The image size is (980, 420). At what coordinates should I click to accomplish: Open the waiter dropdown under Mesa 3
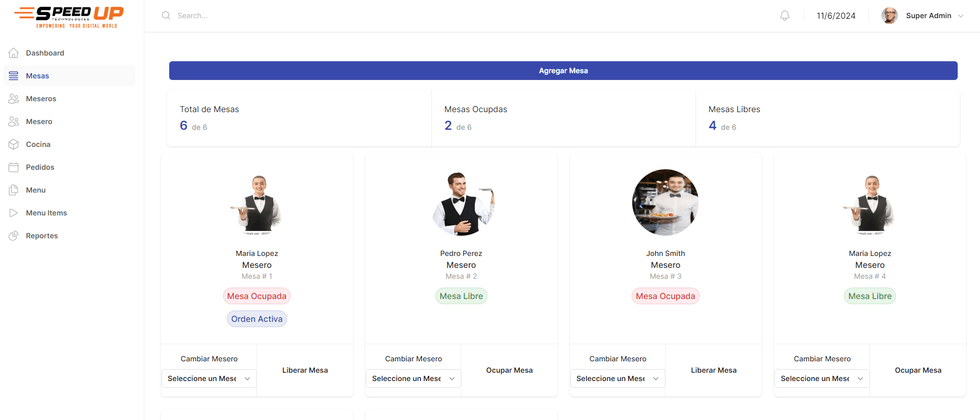coord(617,378)
